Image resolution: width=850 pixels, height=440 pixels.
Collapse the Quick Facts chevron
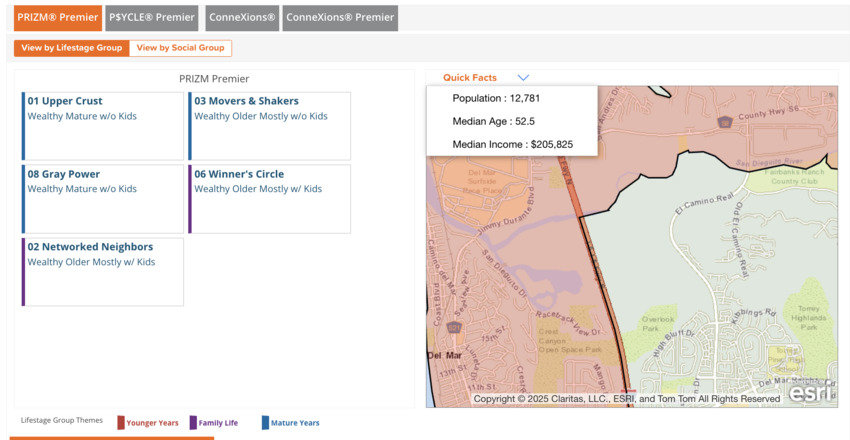click(523, 78)
